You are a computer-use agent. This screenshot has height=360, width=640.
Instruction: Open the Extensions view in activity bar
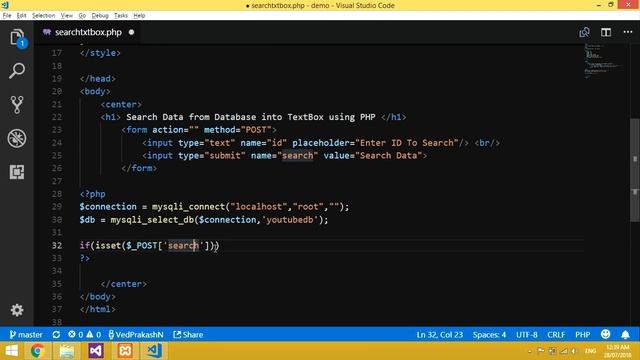point(17,172)
